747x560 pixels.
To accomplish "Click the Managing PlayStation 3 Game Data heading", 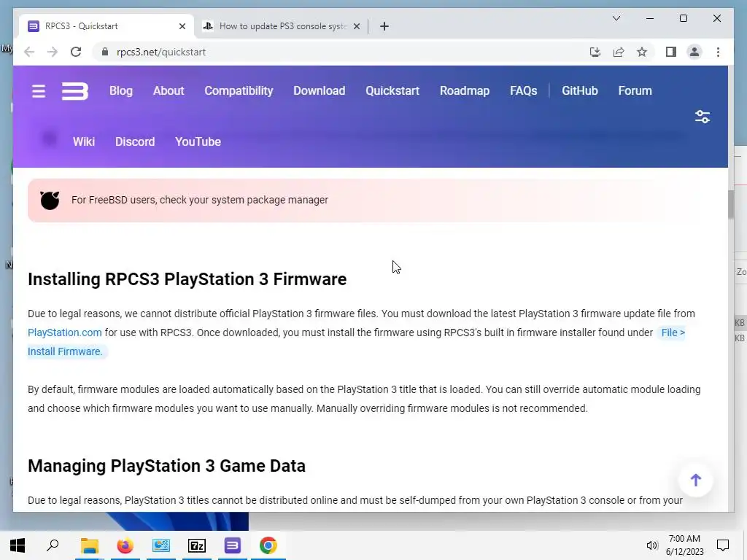I will click(x=166, y=466).
